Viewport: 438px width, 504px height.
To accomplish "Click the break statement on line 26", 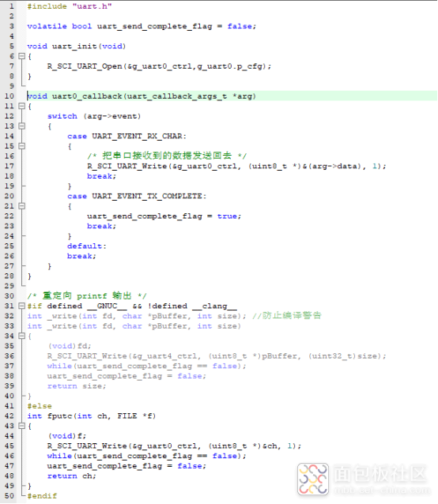I will click(81, 256).
